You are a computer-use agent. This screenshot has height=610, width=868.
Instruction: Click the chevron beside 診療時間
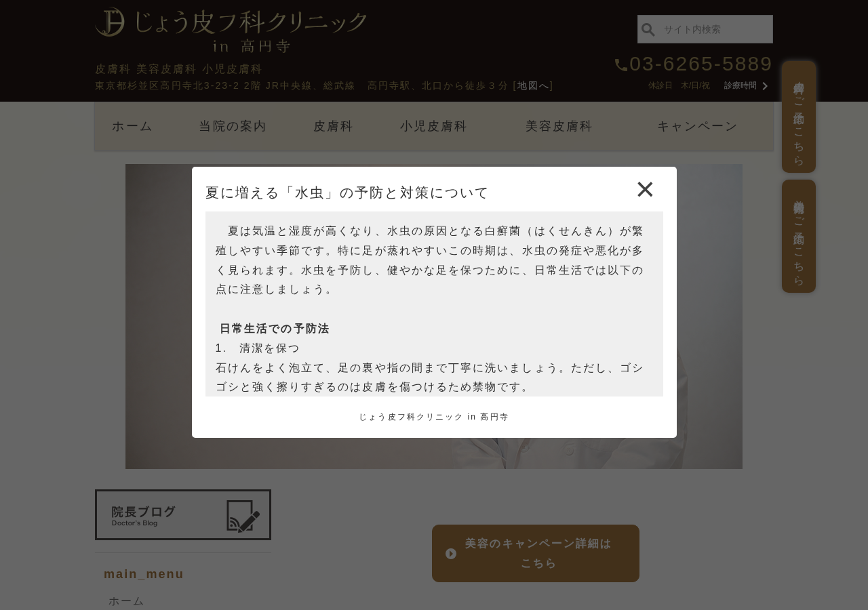click(x=765, y=86)
